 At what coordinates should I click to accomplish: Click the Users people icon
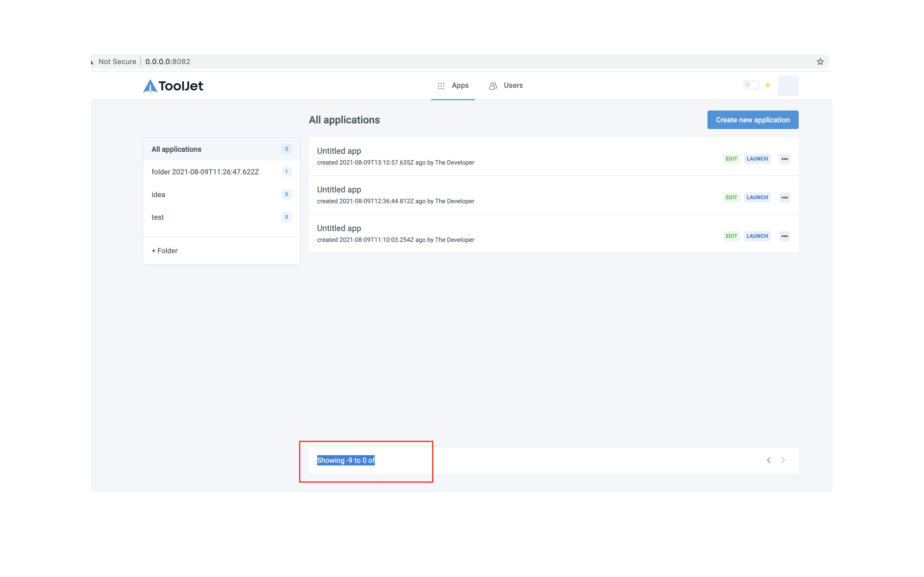(x=492, y=86)
